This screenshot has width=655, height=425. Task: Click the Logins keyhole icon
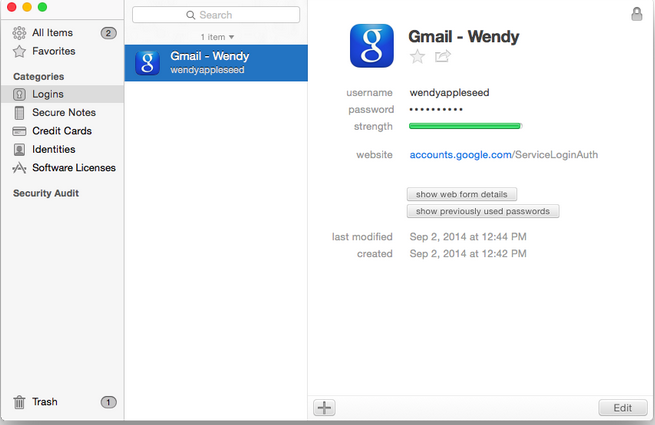pyautogui.click(x=19, y=94)
